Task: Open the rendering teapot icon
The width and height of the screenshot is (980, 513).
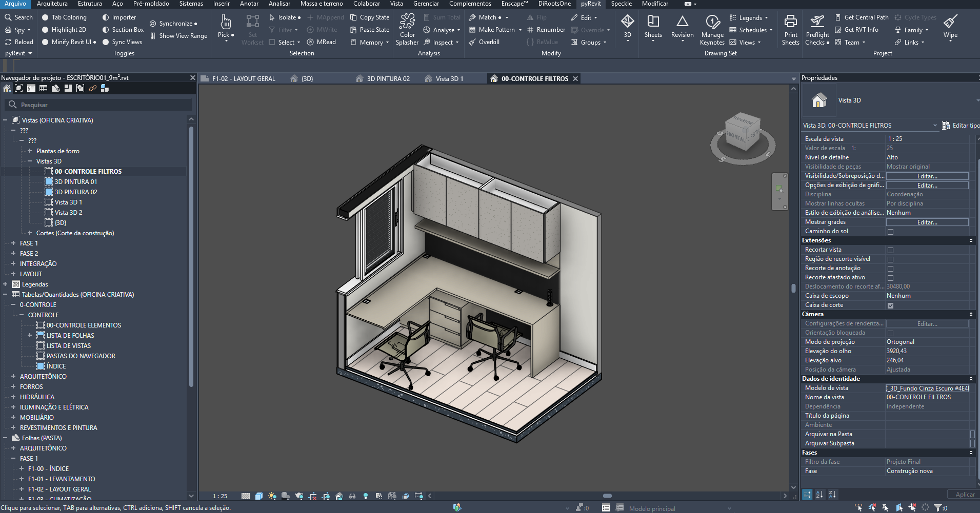Action: click(x=299, y=496)
